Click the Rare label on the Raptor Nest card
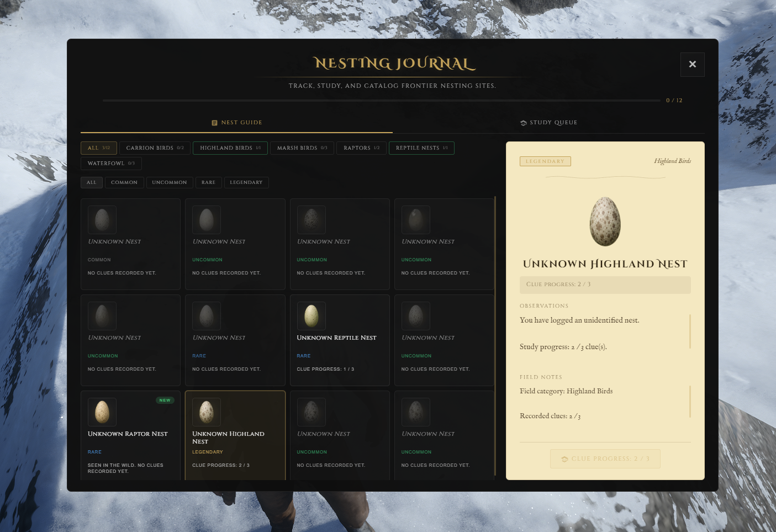776x532 pixels. tap(94, 452)
